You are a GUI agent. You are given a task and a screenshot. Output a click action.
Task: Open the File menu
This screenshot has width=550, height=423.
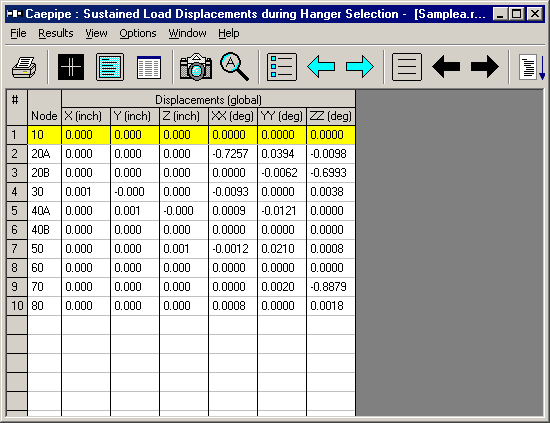[x=18, y=33]
